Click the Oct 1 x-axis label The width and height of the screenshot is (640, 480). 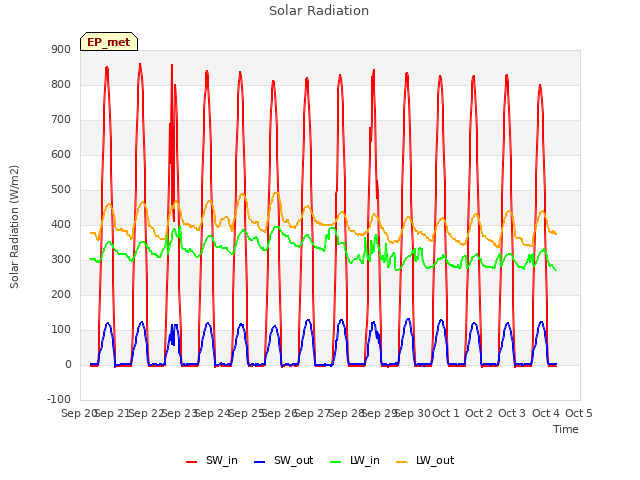coord(446,413)
